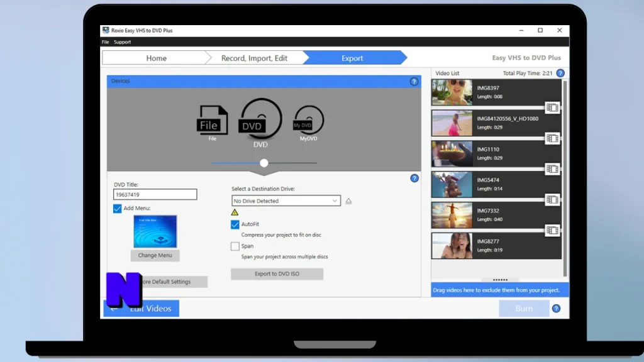This screenshot has height=362, width=644.
Task: Click the Video List vertical scrollbar
Action: [x=565, y=178]
